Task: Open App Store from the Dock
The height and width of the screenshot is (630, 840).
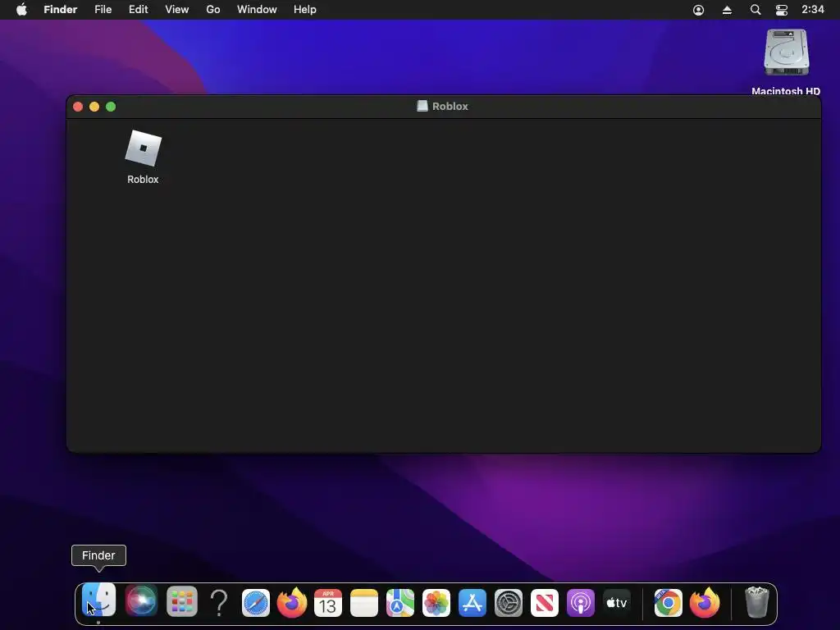Action: click(x=472, y=603)
